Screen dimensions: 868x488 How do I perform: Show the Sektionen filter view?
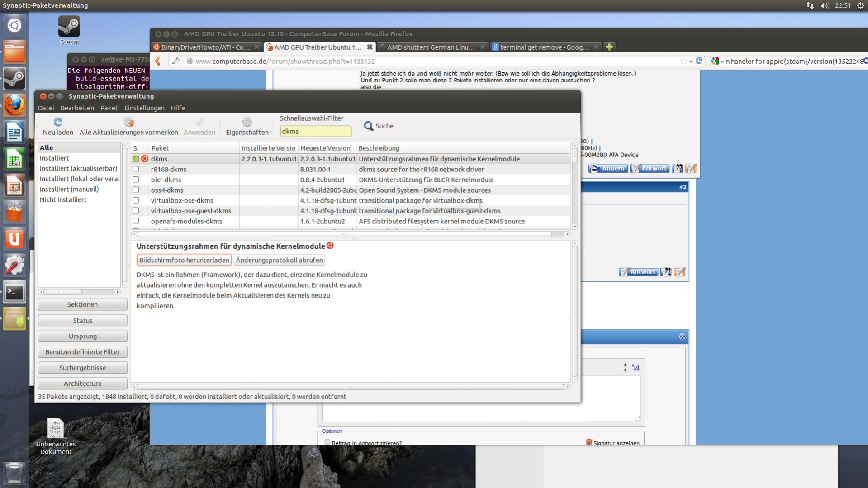pyautogui.click(x=83, y=304)
